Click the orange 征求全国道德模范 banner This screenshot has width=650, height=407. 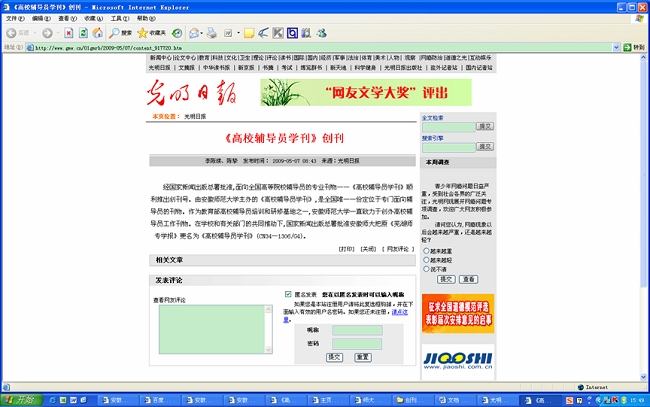458,313
